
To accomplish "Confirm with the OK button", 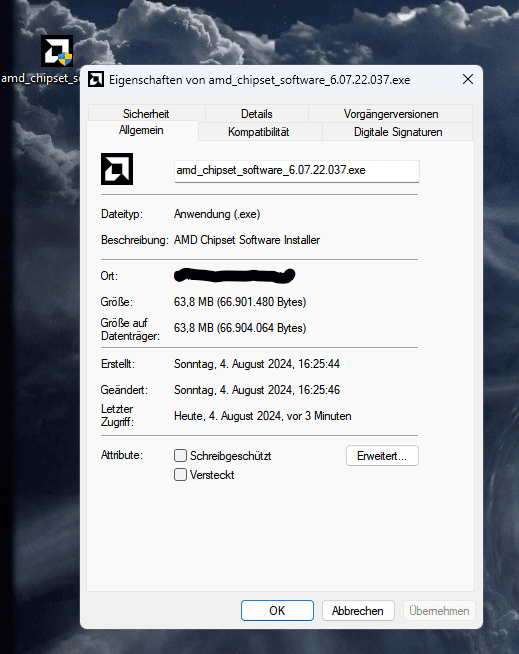I will (277, 611).
